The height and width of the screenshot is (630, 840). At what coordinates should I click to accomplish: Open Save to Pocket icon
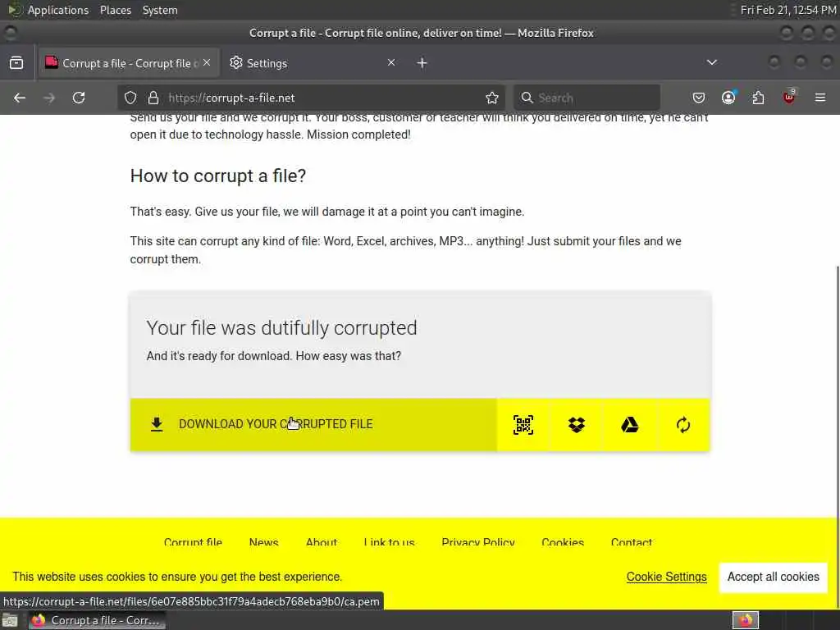point(699,98)
